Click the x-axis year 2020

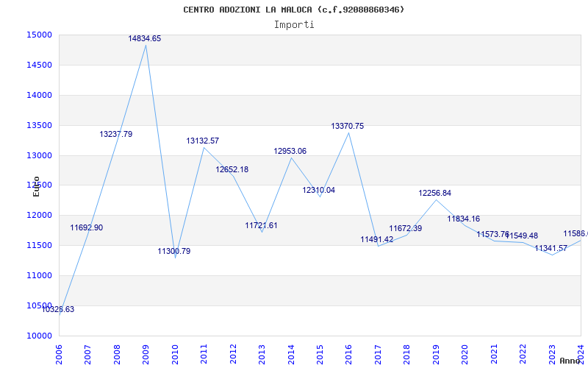point(465,354)
